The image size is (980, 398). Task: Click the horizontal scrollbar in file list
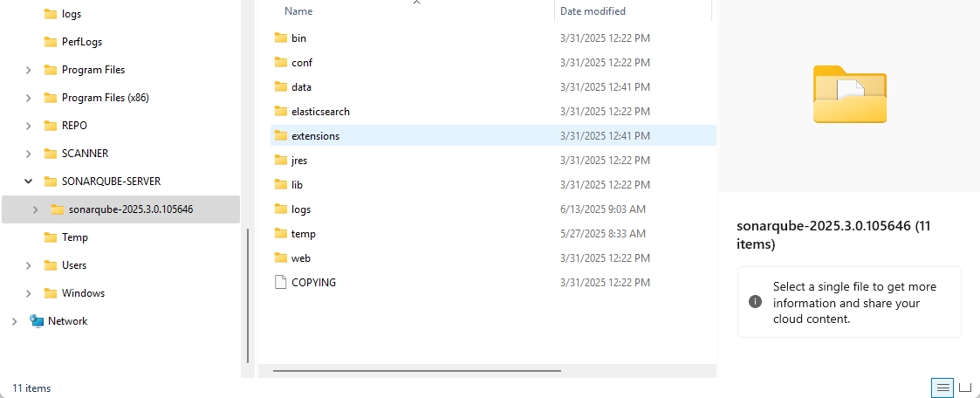point(416,371)
